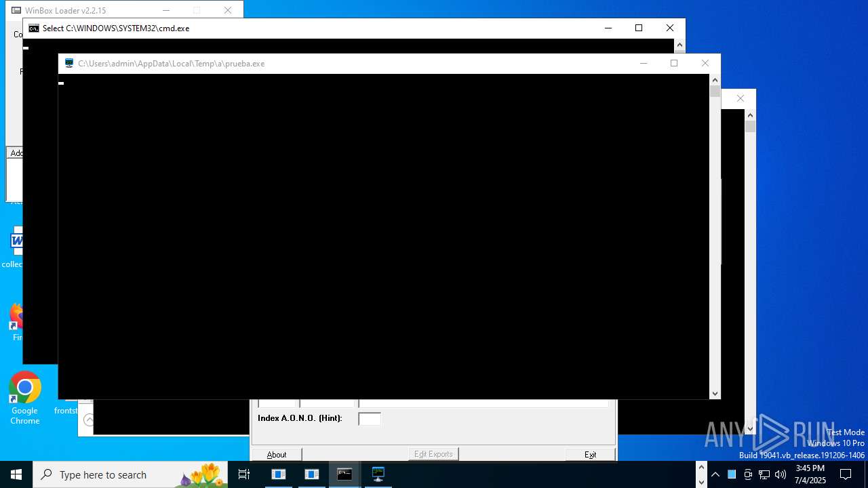Open network status tray icon
This screenshot has width=868, height=488.
click(764, 474)
